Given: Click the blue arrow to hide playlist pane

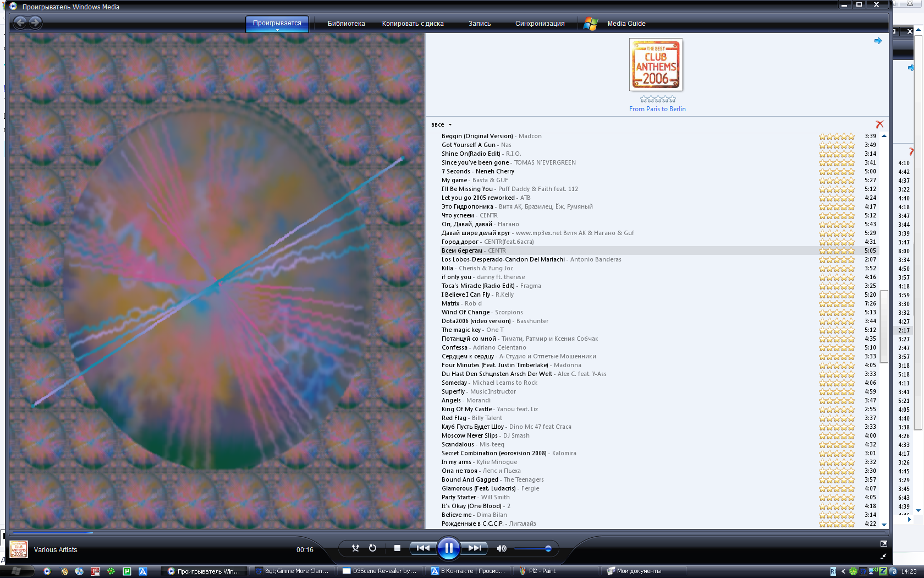Looking at the screenshot, I should tap(878, 41).
